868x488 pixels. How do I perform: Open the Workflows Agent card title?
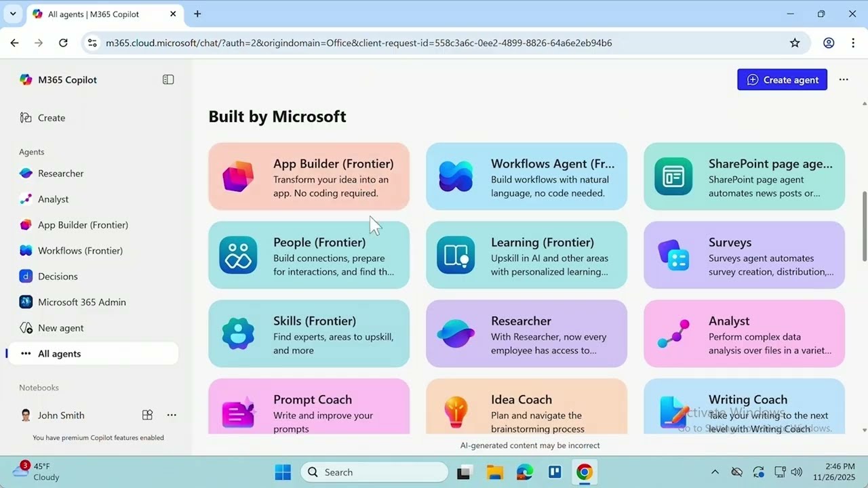click(x=553, y=163)
